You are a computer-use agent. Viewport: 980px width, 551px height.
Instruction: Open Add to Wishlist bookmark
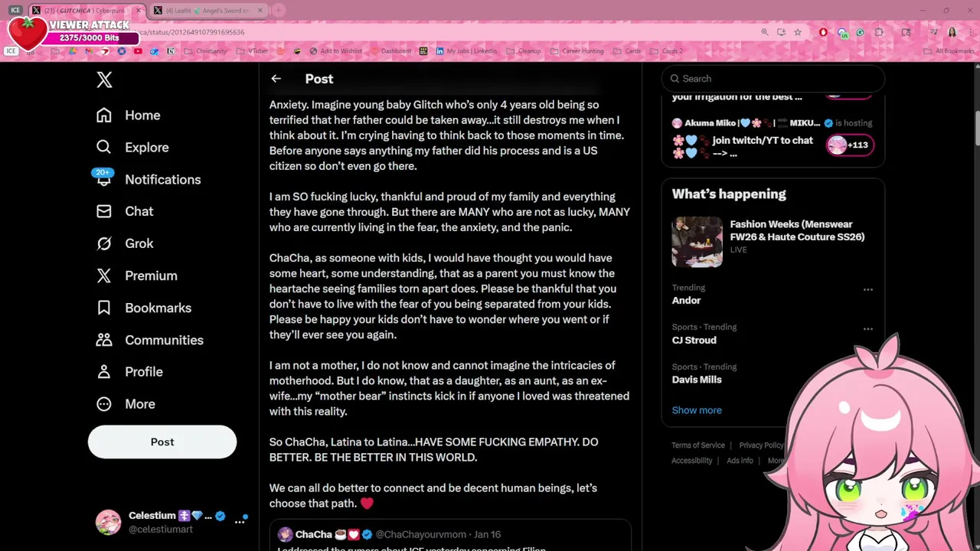point(335,51)
